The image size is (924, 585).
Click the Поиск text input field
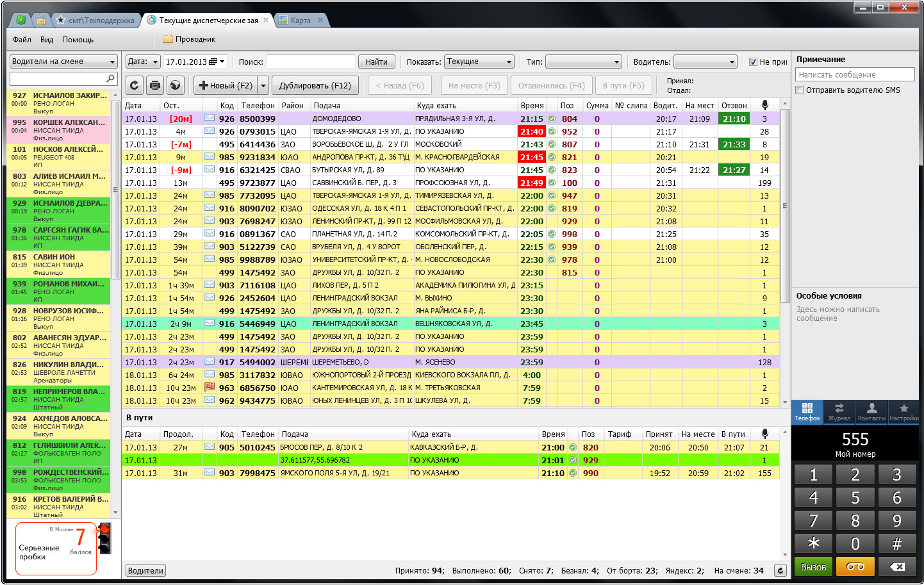[x=310, y=62]
